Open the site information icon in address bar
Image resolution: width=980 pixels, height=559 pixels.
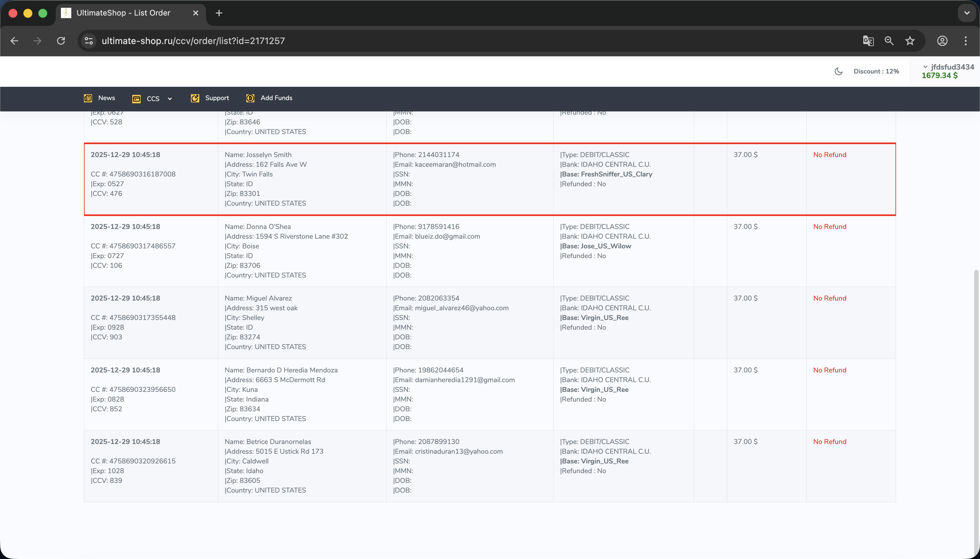pos(89,41)
